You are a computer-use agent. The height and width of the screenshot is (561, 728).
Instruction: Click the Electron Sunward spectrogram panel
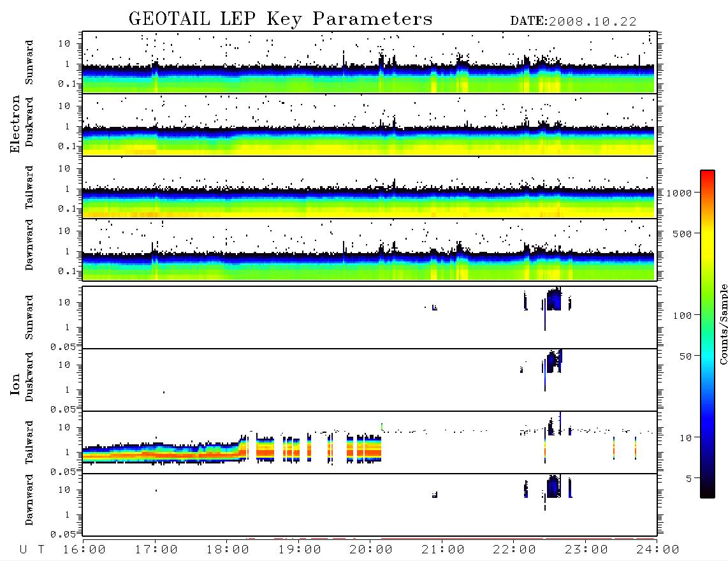pyautogui.click(x=370, y=62)
